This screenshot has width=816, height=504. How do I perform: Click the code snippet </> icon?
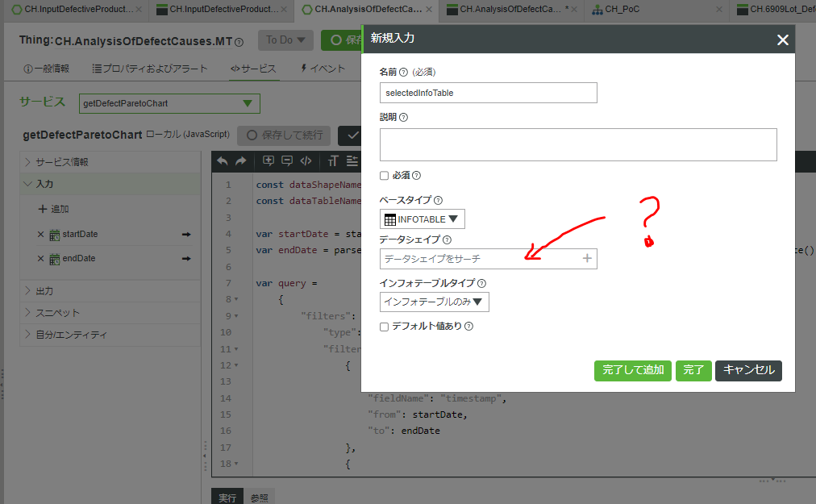pyautogui.click(x=305, y=161)
